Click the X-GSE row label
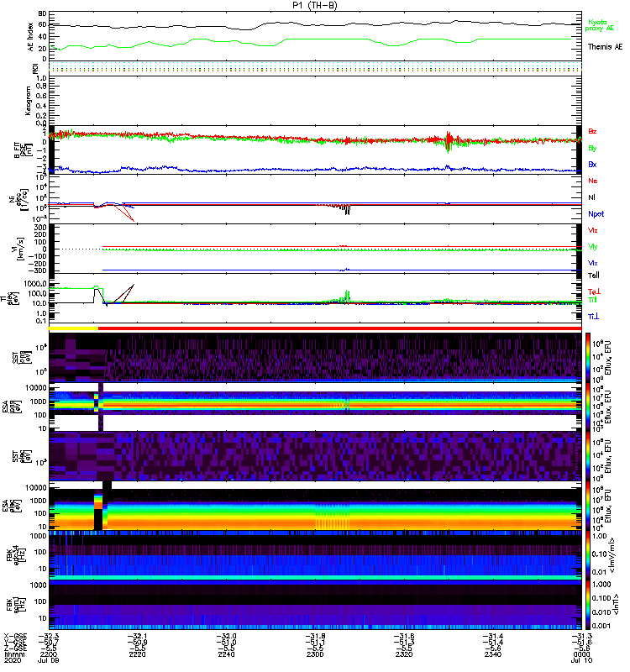This screenshot has width=630, height=672. 15,637
